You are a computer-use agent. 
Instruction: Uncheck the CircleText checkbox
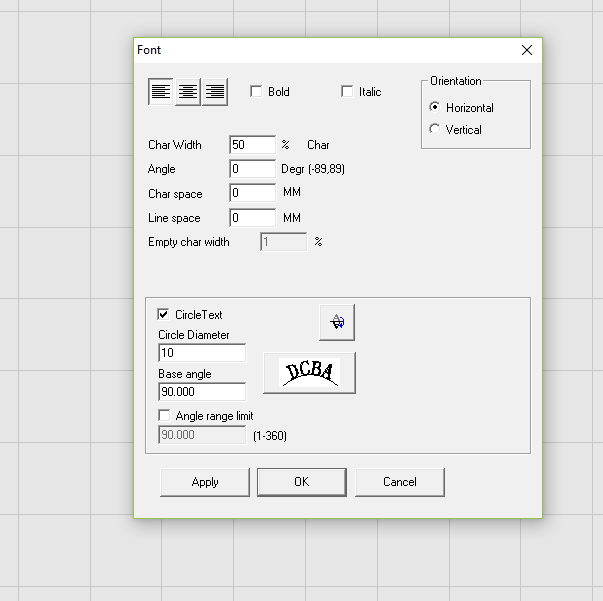click(164, 314)
